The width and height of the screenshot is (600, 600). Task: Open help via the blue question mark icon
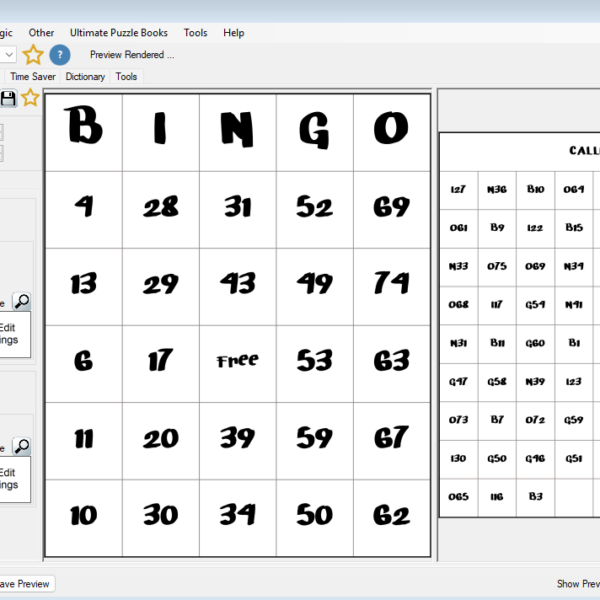tap(60, 55)
